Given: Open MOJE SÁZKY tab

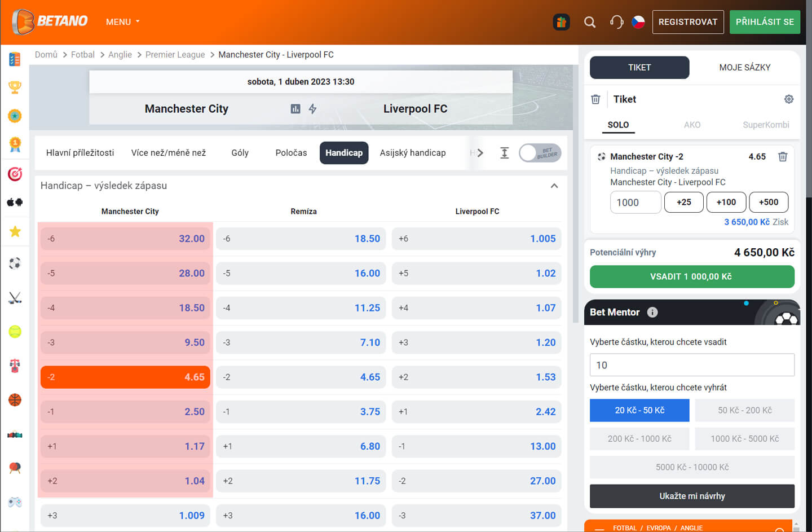Looking at the screenshot, I should coord(744,67).
